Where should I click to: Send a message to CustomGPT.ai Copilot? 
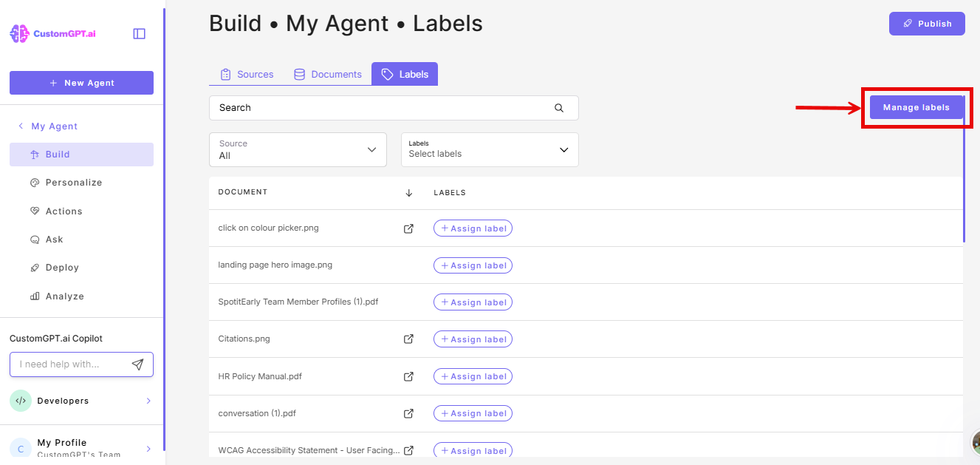click(x=138, y=364)
